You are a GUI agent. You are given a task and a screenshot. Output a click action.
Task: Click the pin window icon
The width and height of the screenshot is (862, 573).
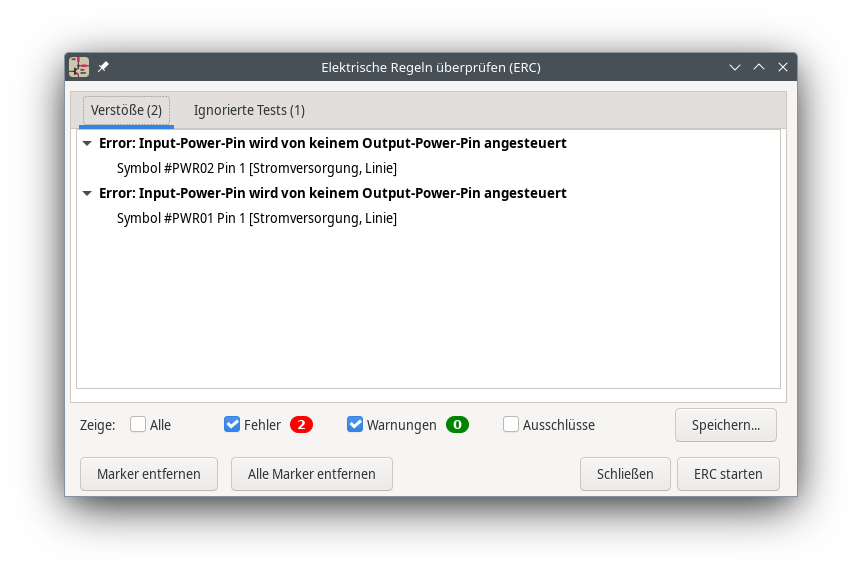(x=103, y=67)
